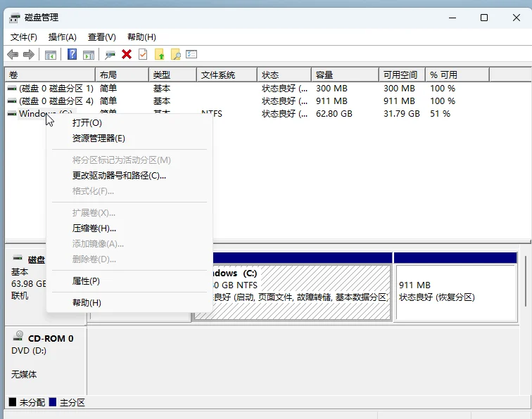This screenshot has height=419, width=532.
Task: Click the yellow up-arrow toolbar icon
Action: [160, 54]
